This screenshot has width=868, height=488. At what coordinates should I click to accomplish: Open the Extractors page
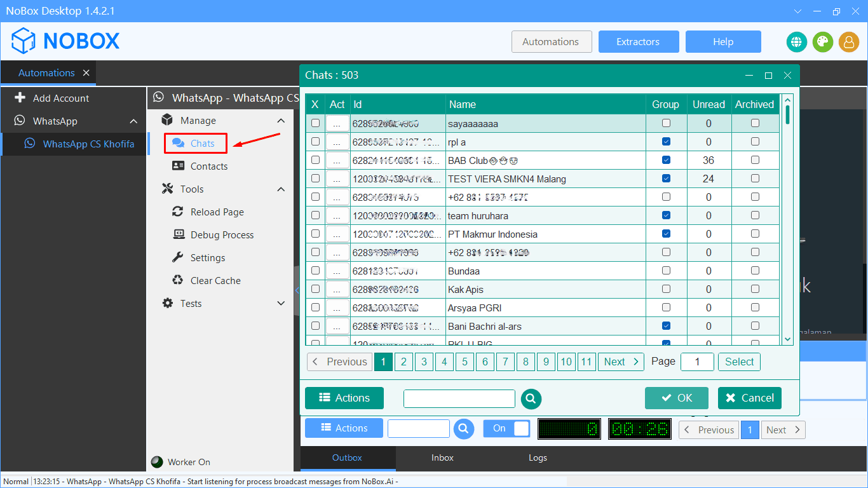coord(639,41)
